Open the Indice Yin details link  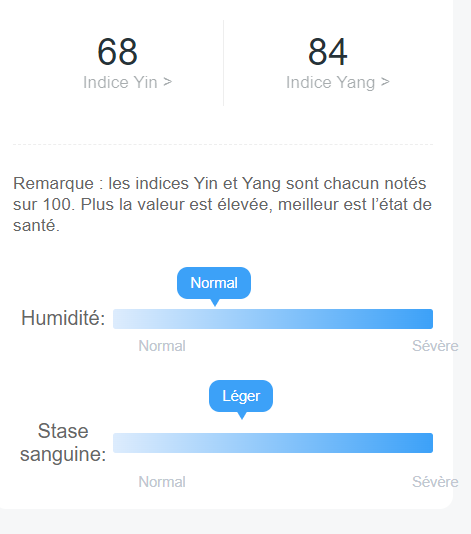[x=127, y=82]
